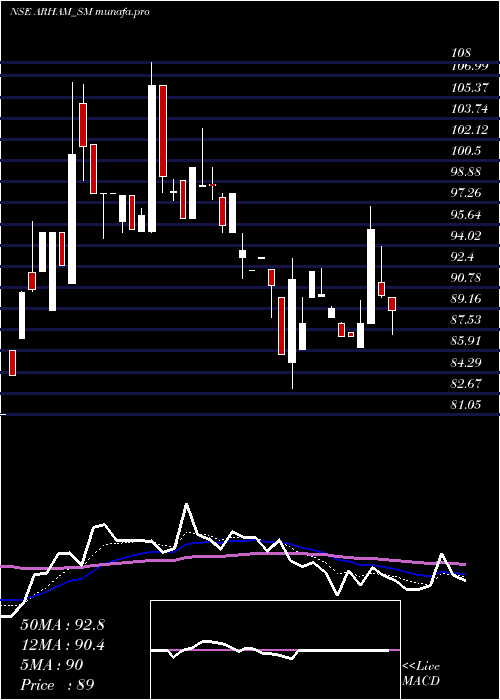Viewport: 500px width, 700px height.
Task: Click the 105.37 price axis label
Action: tap(470, 88)
